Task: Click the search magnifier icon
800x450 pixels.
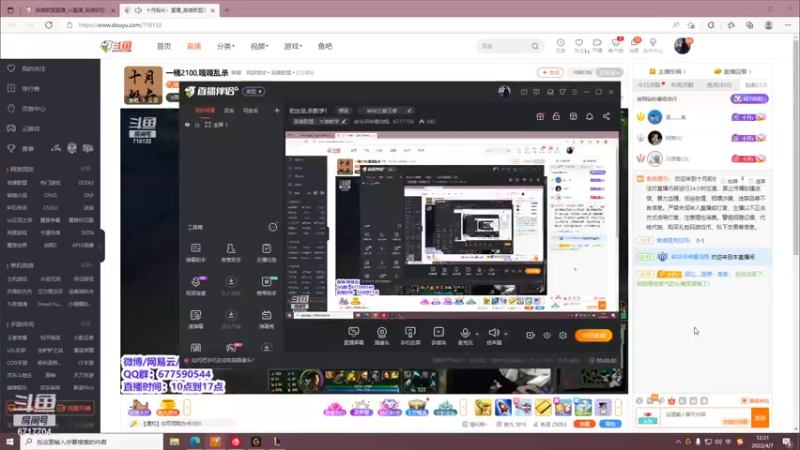Action: pyautogui.click(x=535, y=46)
